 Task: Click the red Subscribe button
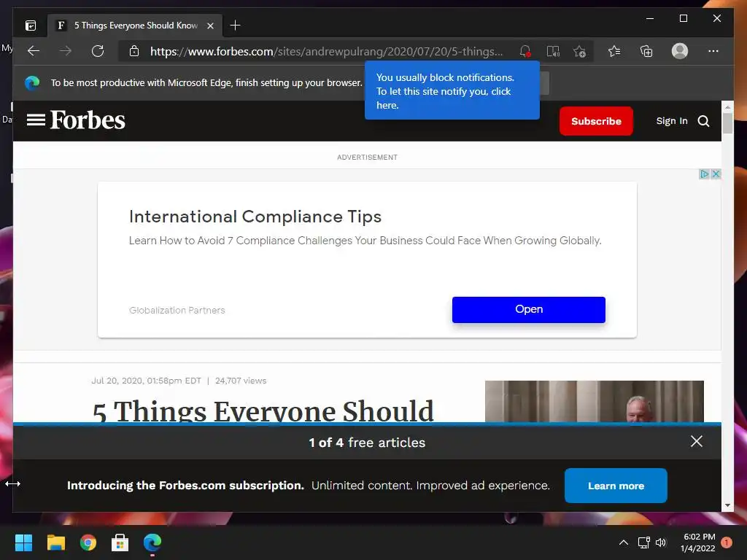596,121
